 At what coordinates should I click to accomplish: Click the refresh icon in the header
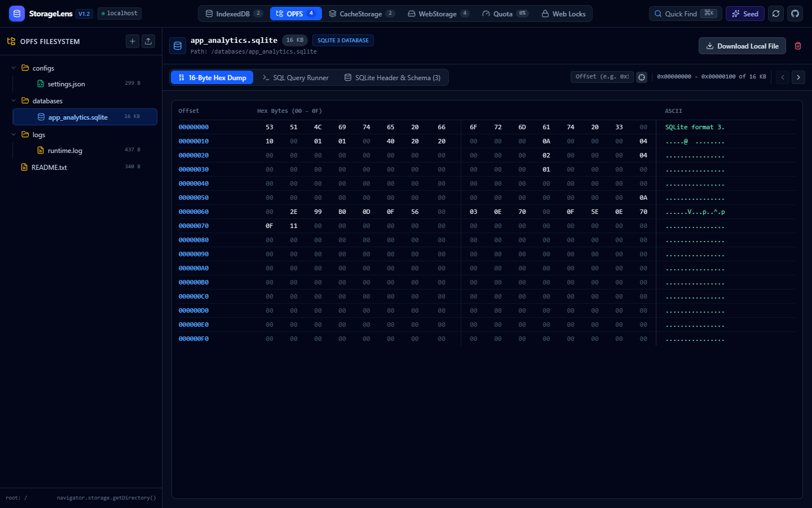click(776, 14)
